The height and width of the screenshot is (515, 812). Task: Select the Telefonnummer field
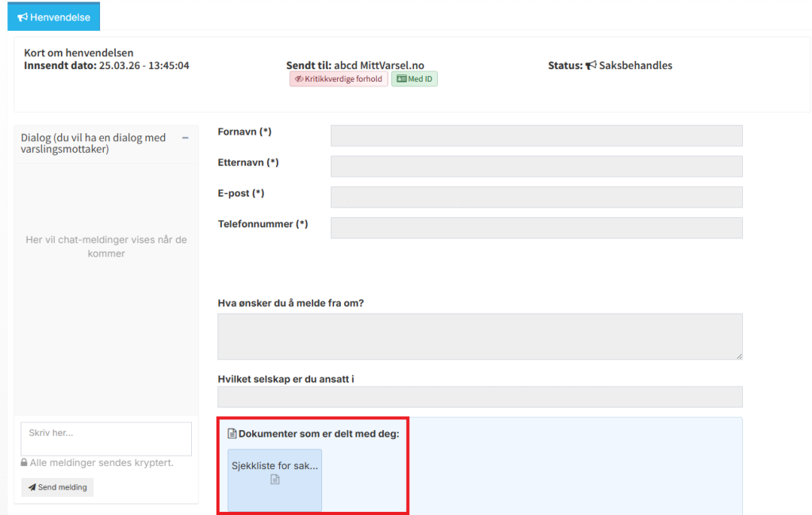(x=536, y=228)
